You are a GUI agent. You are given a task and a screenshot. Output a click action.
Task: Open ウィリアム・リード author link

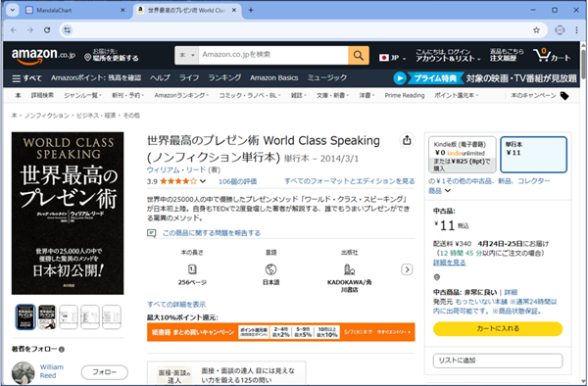pyautogui.click(x=175, y=169)
